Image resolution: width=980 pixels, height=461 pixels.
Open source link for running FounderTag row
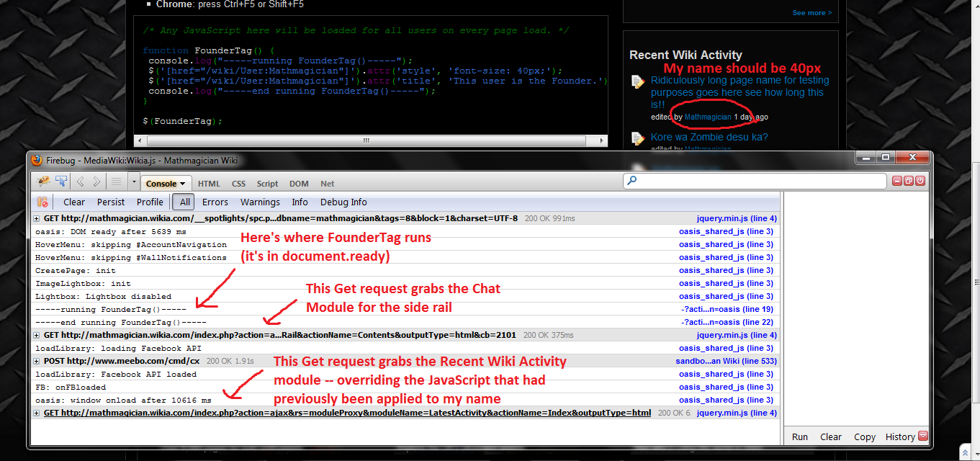(x=729, y=309)
